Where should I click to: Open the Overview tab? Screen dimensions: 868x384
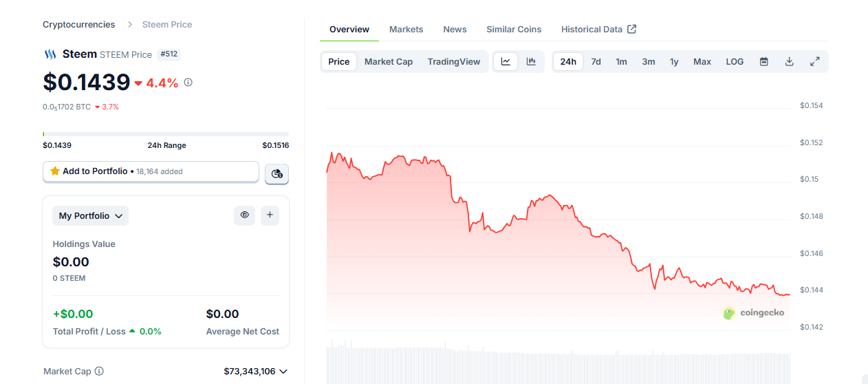[x=349, y=29]
